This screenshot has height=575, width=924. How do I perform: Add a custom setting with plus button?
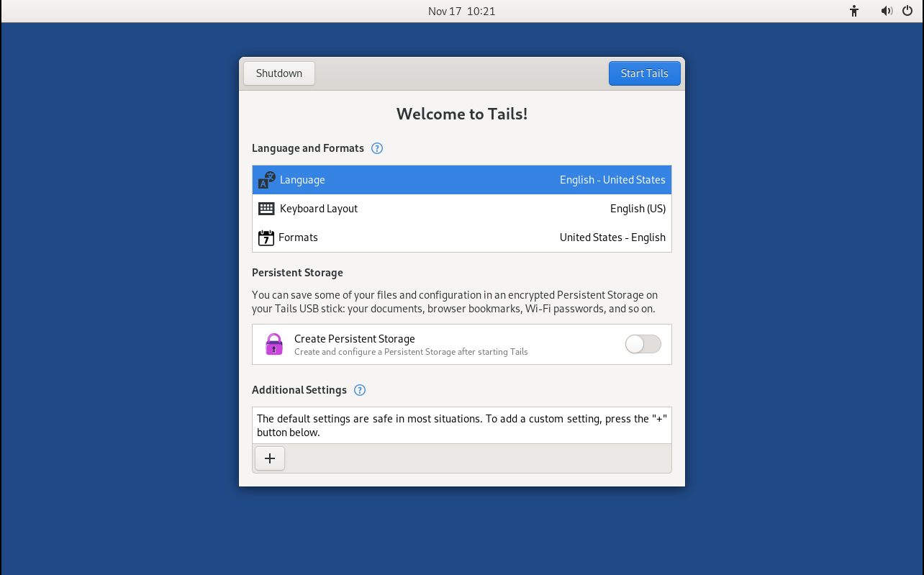pyautogui.click(x=270, y=458)
